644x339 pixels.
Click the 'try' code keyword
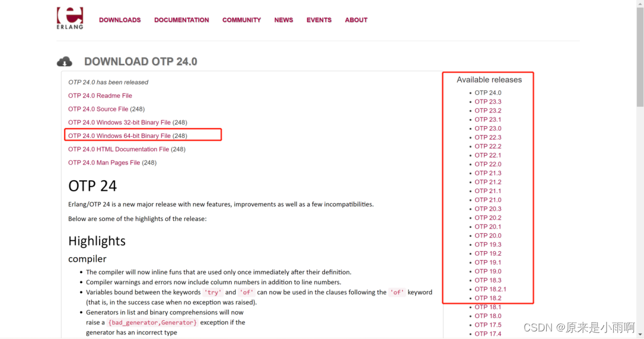[213, 292]
